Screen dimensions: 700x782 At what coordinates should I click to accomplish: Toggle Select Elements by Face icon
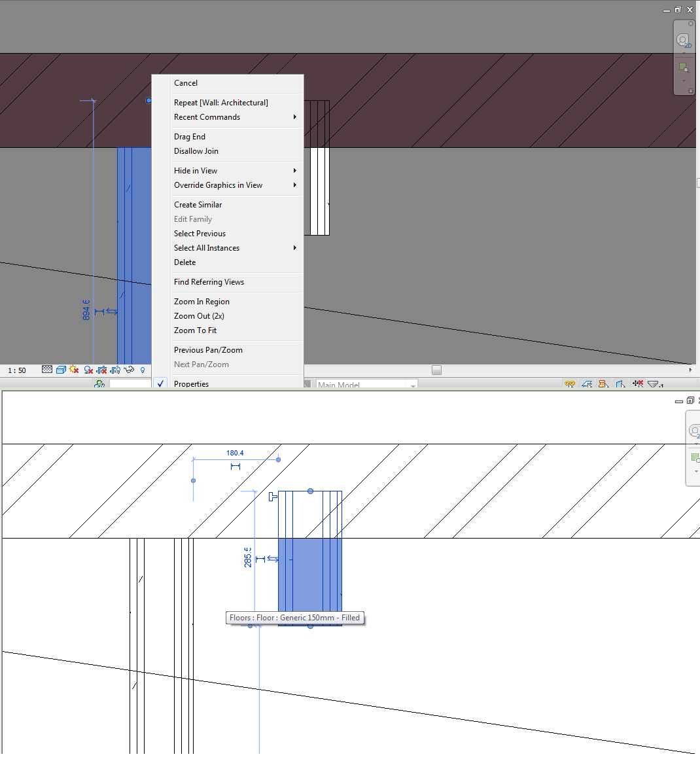point(621,383)
